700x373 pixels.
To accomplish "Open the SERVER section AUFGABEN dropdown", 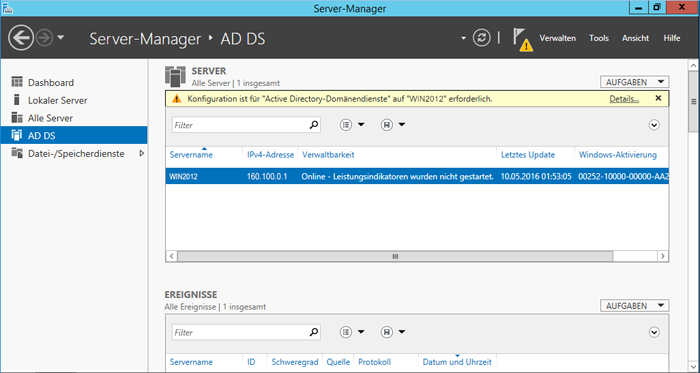I will [x=634, y=82].
